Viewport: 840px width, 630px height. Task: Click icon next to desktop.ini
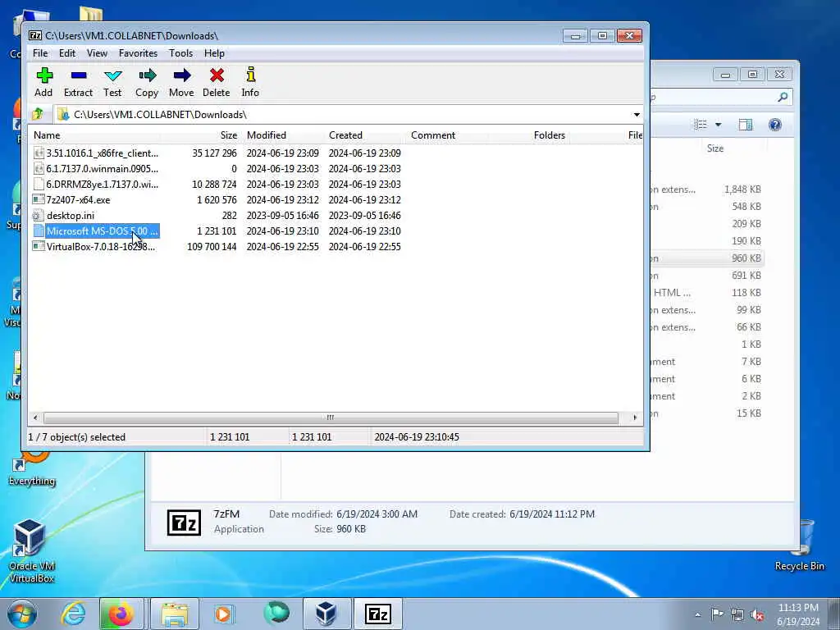(38, 216)
